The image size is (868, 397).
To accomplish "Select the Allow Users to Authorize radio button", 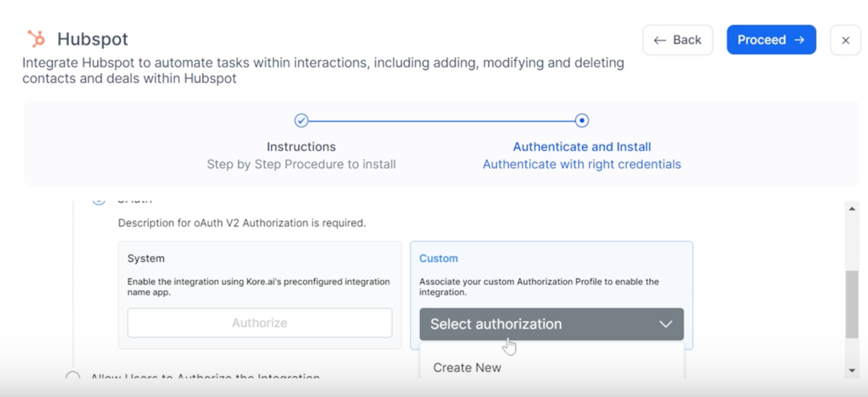I will (x=73, y=376).
